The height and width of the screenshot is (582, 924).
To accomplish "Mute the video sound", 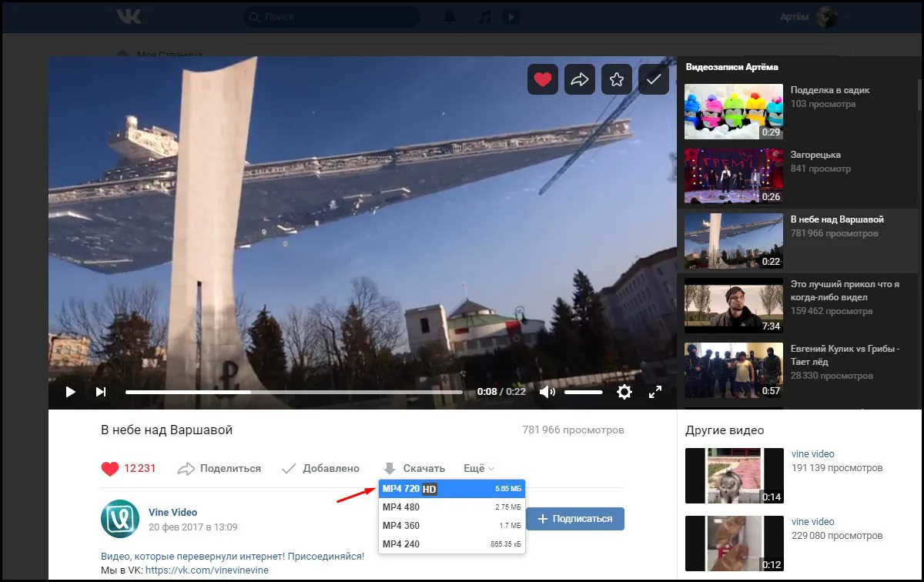I will pos(547,392).
